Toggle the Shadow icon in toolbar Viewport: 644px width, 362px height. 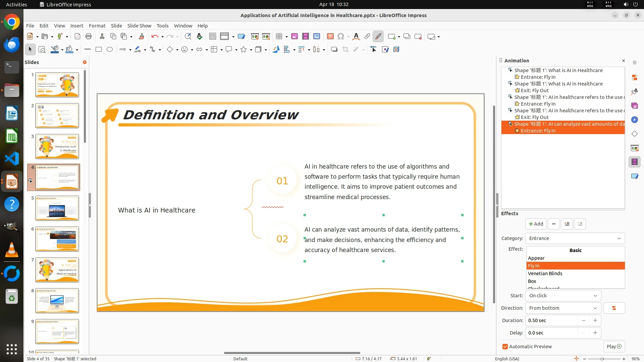[x=334, y=50]
